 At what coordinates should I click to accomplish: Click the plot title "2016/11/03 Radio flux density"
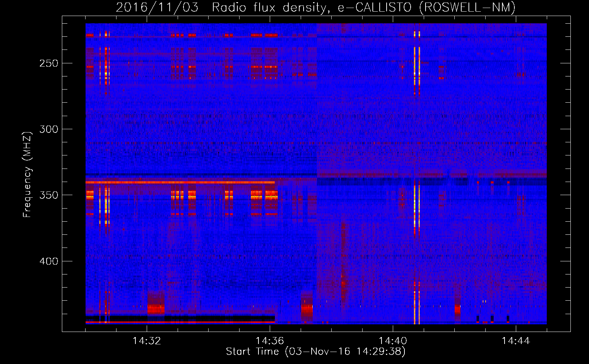coord(224,8)
